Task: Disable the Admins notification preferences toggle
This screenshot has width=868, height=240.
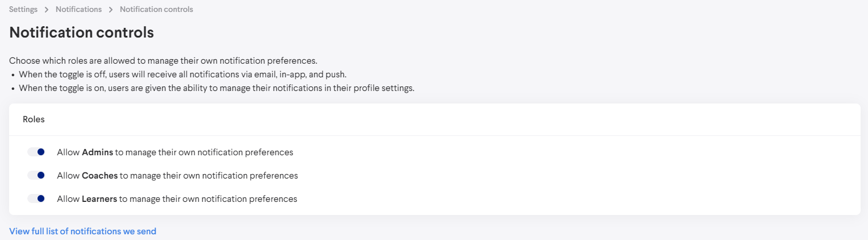Action: point(36,152)
